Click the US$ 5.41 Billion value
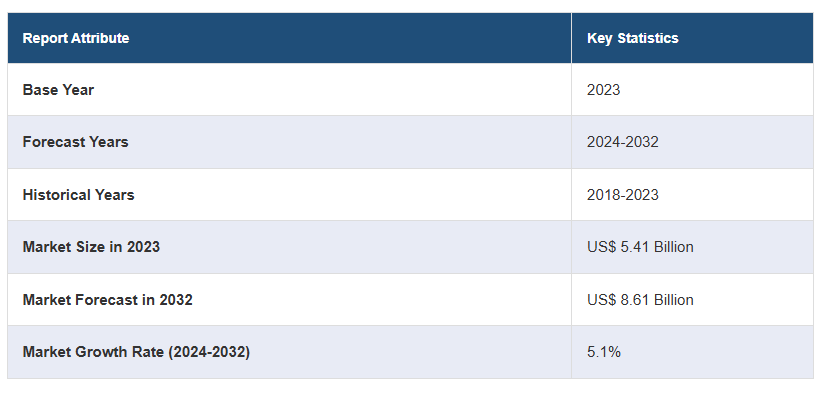 [x=640, y=247]
